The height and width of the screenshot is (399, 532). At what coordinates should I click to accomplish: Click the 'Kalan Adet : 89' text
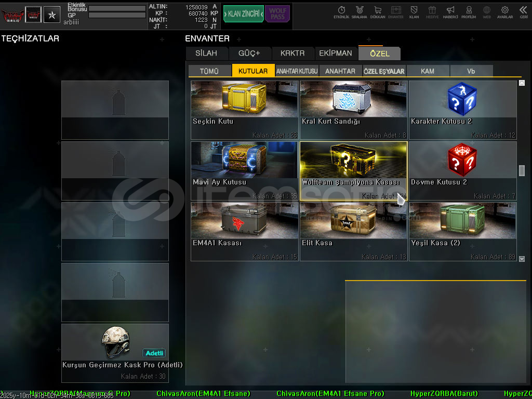493,257
